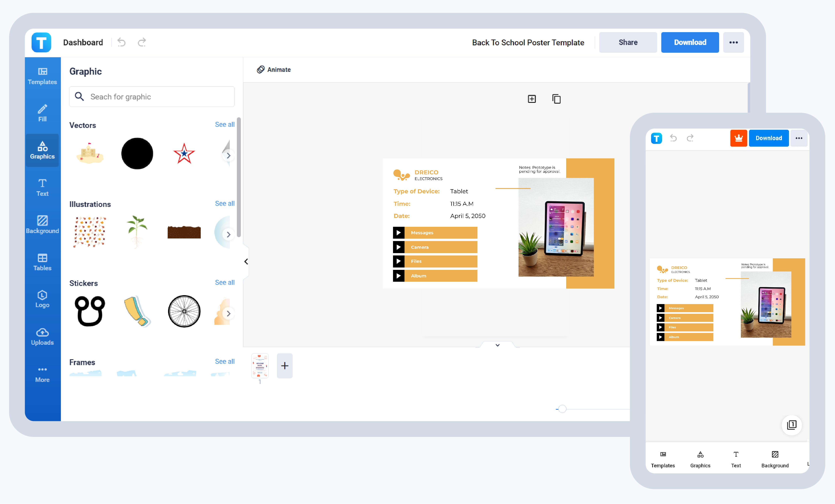Screen dimensions: 835x504
Task: Click the redo arrow beside Dashboard
Action: [142, 42]
